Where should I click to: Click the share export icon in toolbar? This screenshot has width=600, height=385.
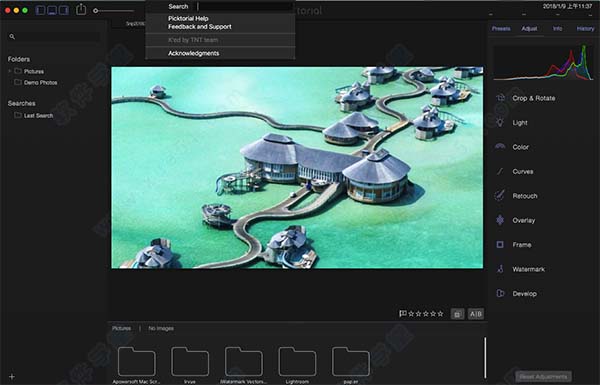coord(81,9)
